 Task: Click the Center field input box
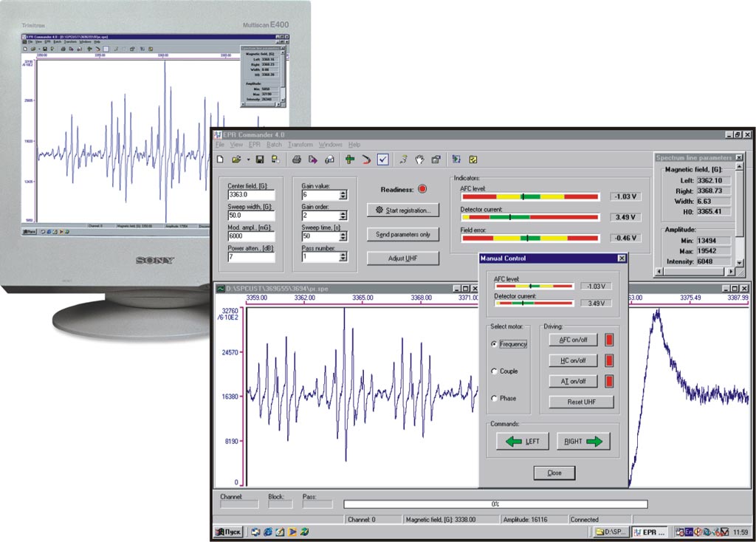(x=251, y=195)
